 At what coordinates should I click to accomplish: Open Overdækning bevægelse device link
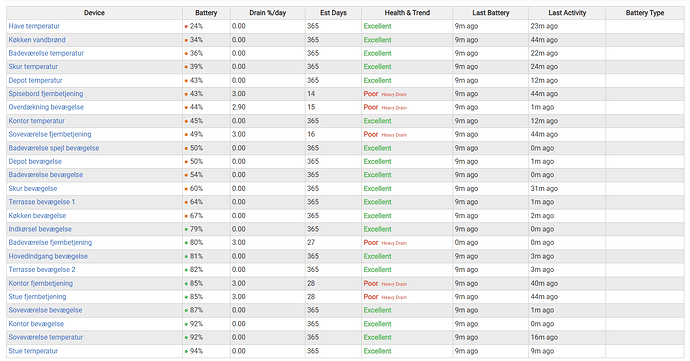pos(46,107)
